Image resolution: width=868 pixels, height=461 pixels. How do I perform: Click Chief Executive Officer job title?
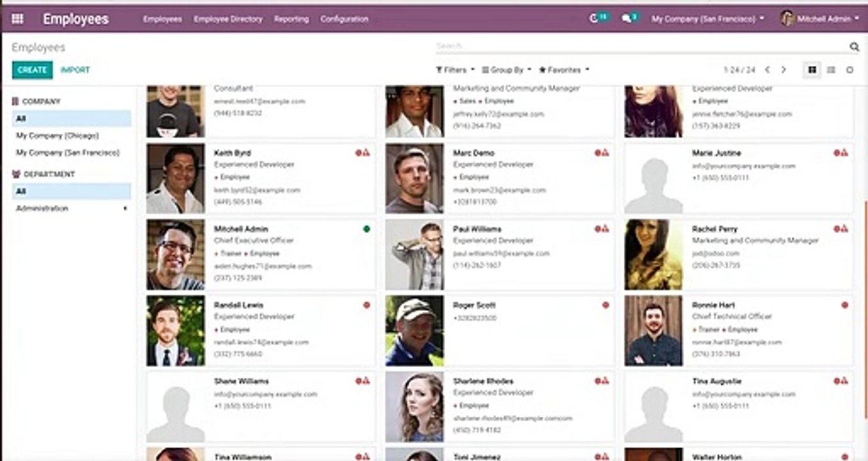254,241
